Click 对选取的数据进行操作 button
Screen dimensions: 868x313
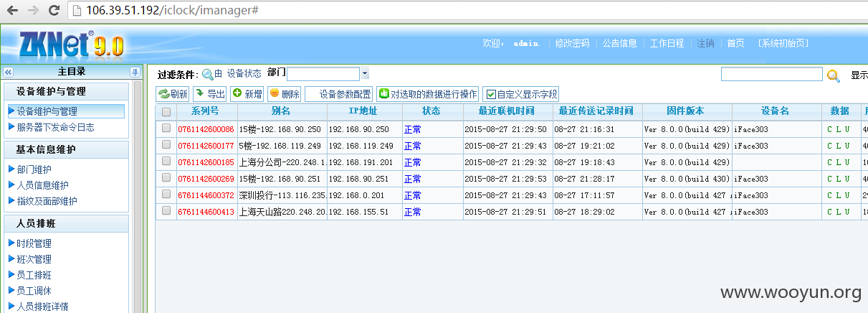point(428,94)
